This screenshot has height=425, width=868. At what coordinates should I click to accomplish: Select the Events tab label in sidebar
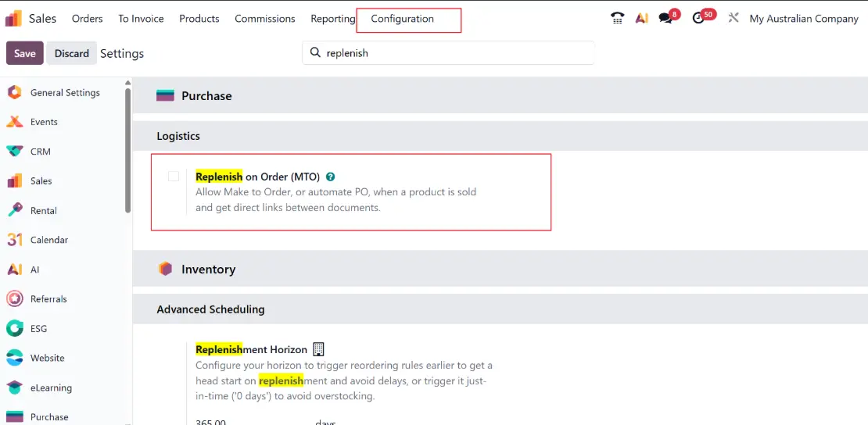44,122
